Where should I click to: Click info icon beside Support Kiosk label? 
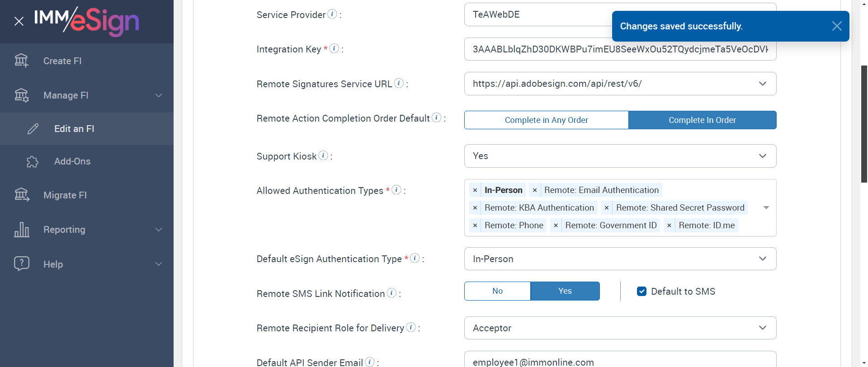coord(323,155)
